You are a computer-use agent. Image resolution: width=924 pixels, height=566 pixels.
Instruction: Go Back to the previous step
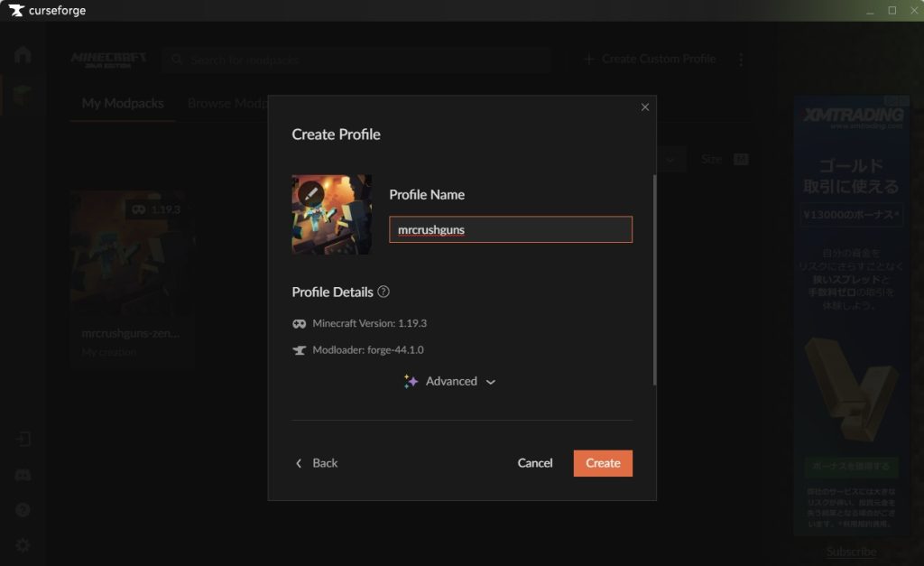click(317, 463)
